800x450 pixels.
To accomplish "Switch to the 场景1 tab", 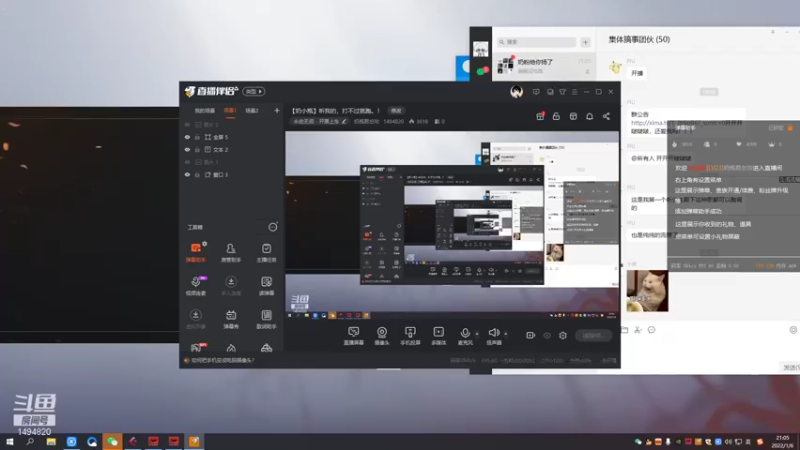I will [x=230, y=111].
